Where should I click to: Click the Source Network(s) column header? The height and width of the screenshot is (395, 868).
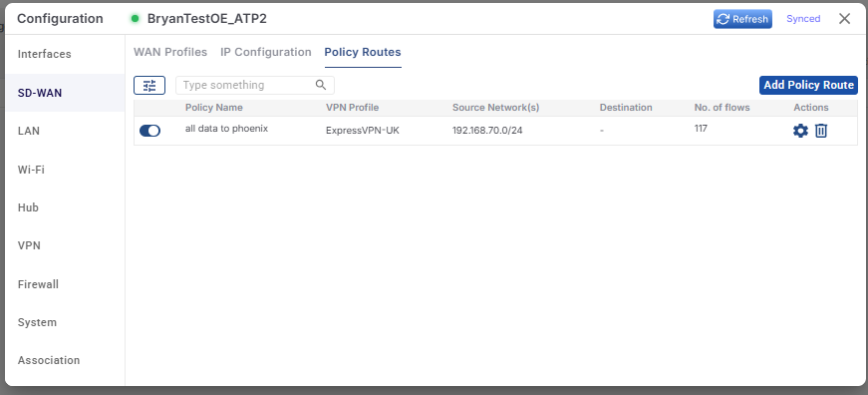pyautogui.click(x=495, y=108)
